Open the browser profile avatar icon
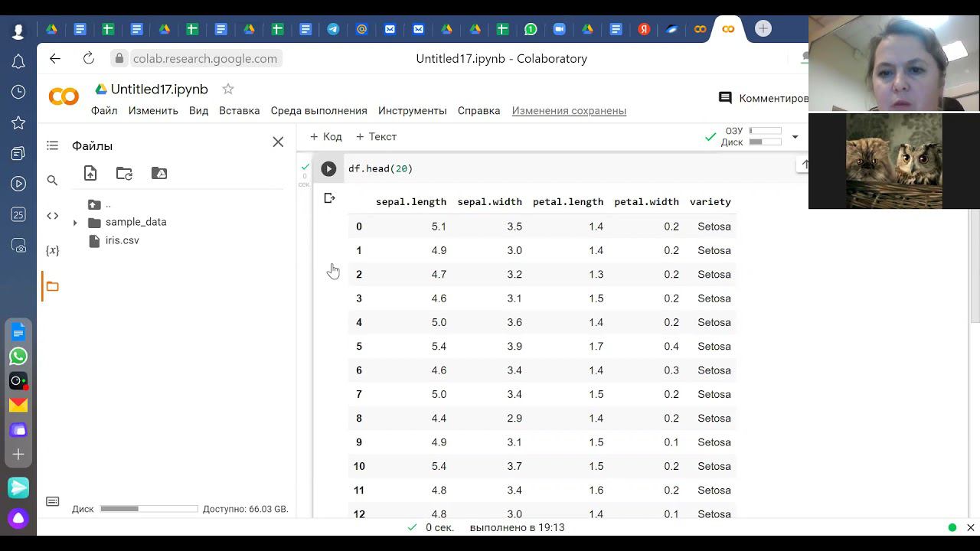This screenshot has width=980, height=551. (x=18, y=31)
